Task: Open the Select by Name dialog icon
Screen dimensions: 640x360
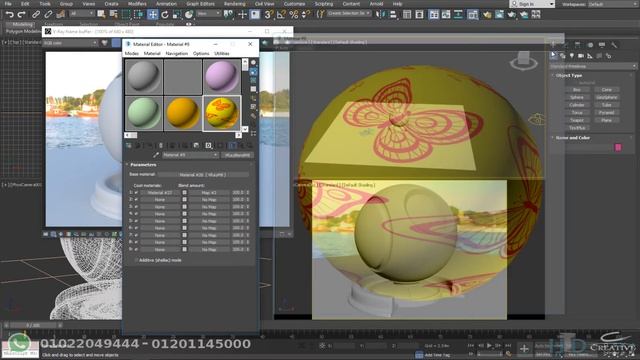Action: [113, 14]
